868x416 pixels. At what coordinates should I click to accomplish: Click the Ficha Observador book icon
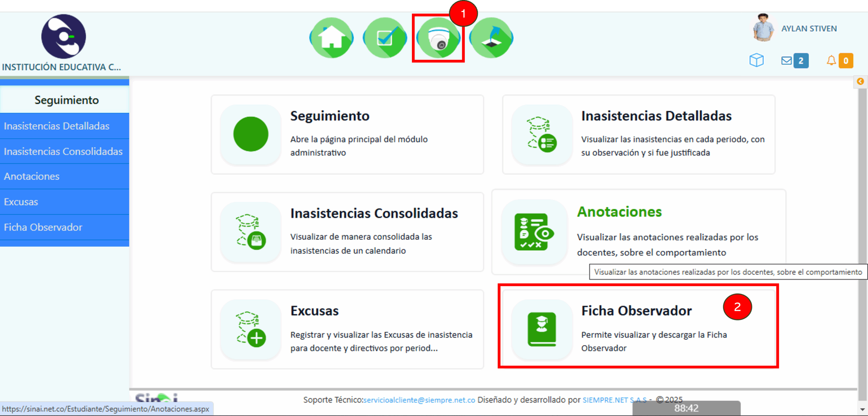(x=541, y=329)
